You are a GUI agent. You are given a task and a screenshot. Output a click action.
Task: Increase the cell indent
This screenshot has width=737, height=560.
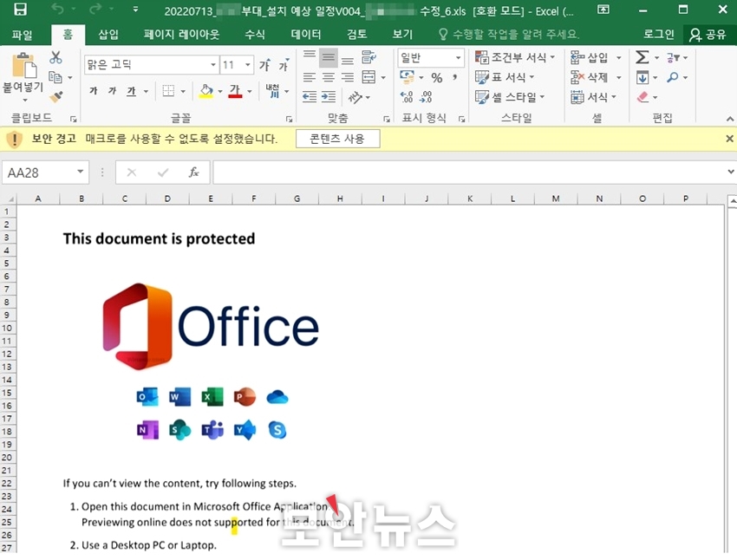coord(329,97)
